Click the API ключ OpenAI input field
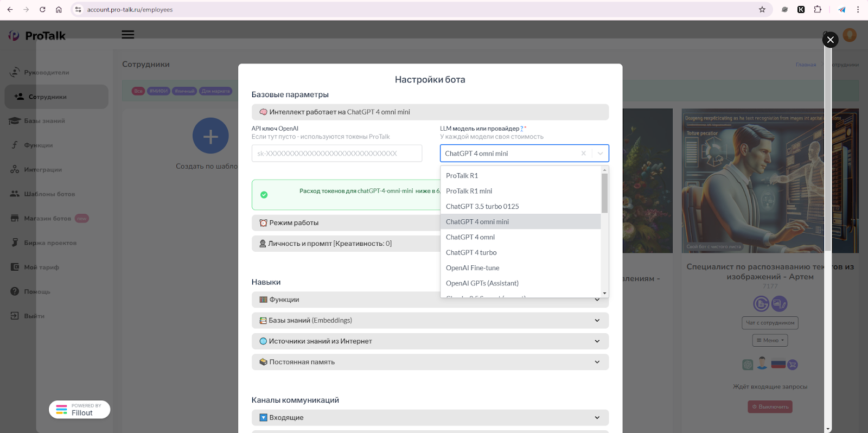 337,154
